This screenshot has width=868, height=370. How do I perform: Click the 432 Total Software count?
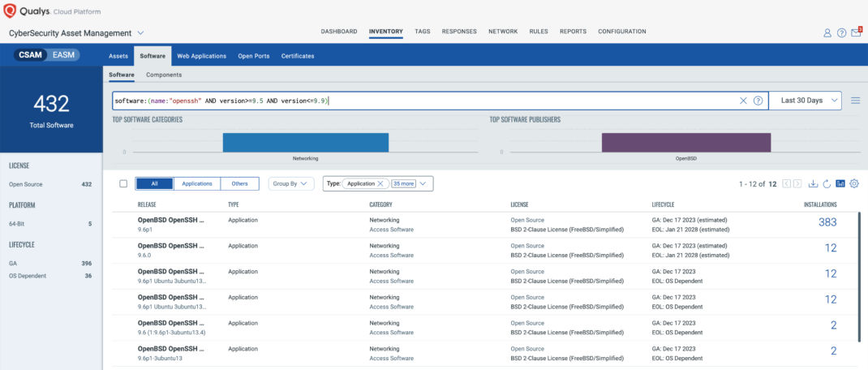51,104
